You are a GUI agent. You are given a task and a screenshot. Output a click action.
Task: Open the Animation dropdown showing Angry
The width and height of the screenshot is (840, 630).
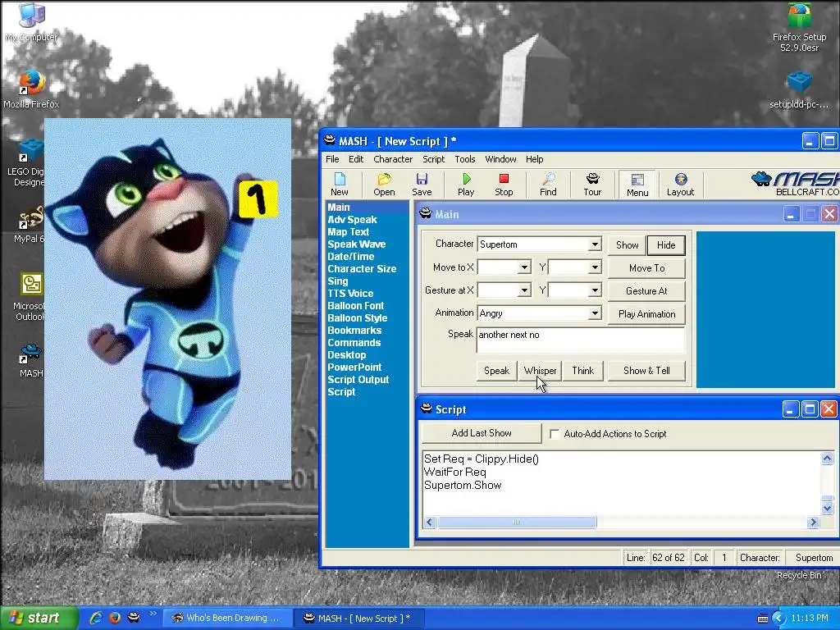tap(595, 313)
